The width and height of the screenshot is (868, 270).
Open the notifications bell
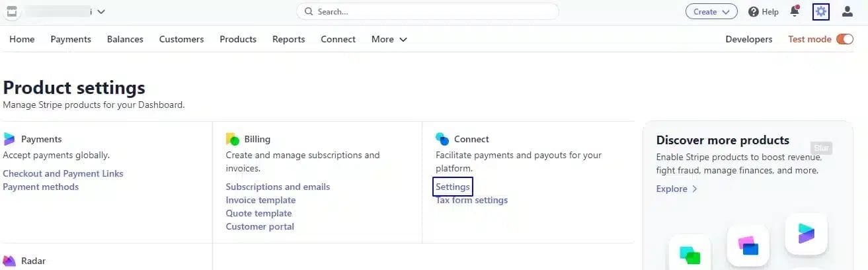pyautogui.click(x=795, y=11)
